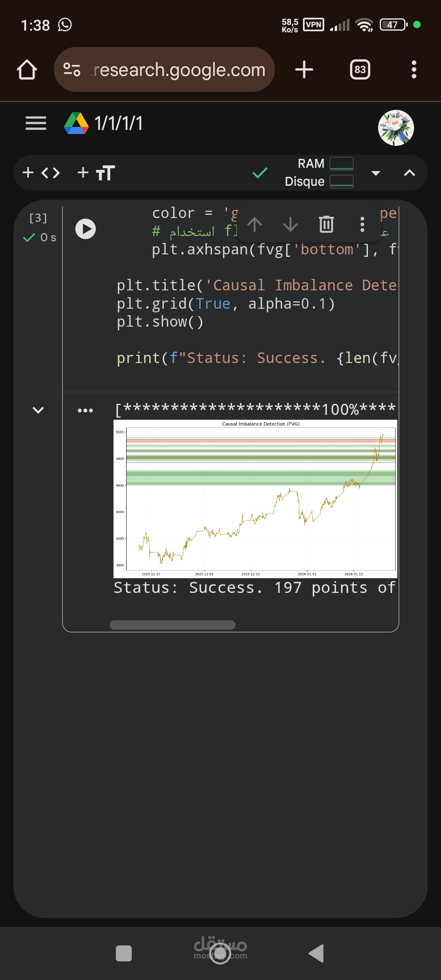Delete the current cell with the trash icon
This screenshot has height=980, width=441.
[325, 225]
